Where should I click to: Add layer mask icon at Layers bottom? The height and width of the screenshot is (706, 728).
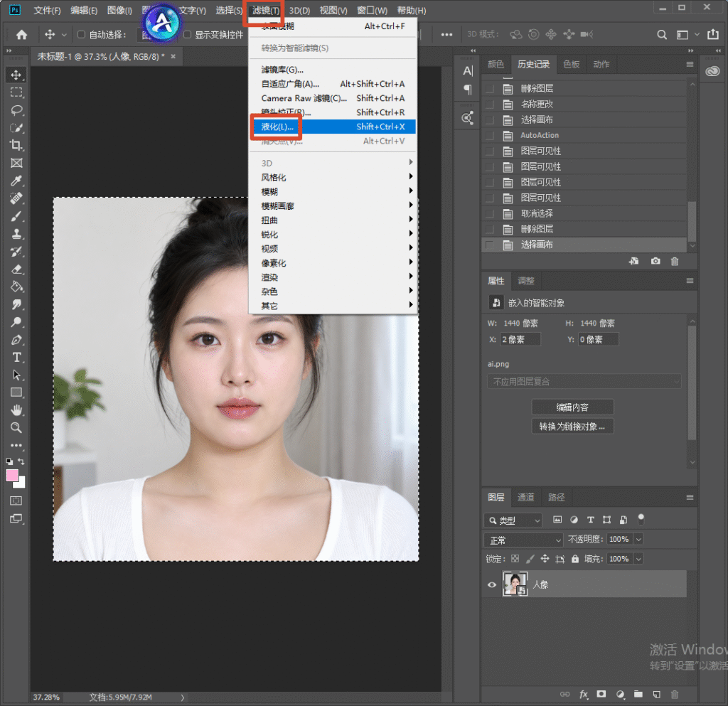tap(601, 695)
